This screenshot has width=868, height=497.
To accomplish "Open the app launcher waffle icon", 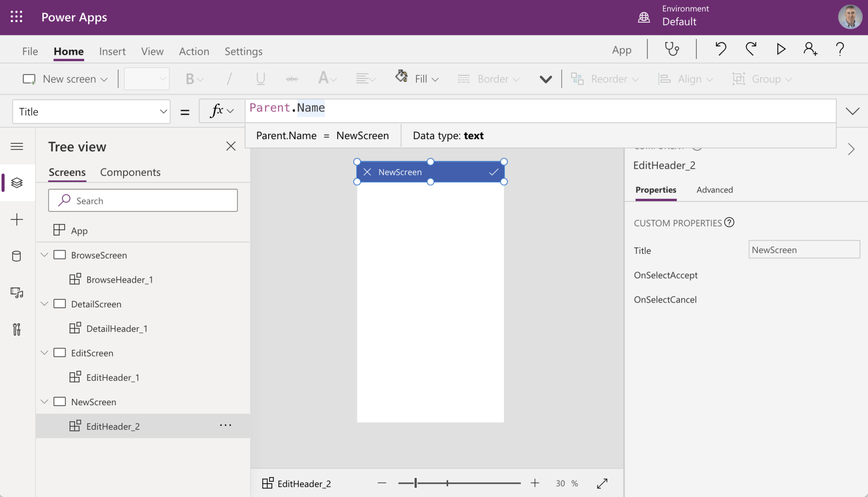I will 17,17.
